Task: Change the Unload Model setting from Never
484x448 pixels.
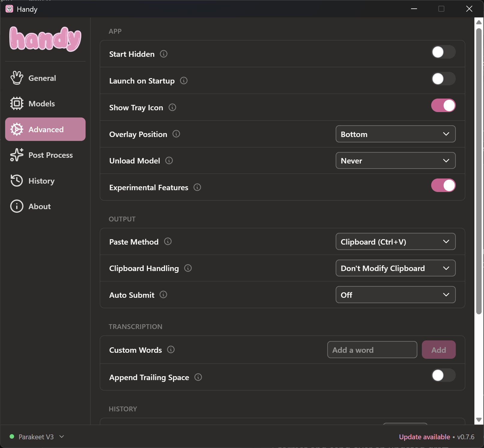Action: 395,160
